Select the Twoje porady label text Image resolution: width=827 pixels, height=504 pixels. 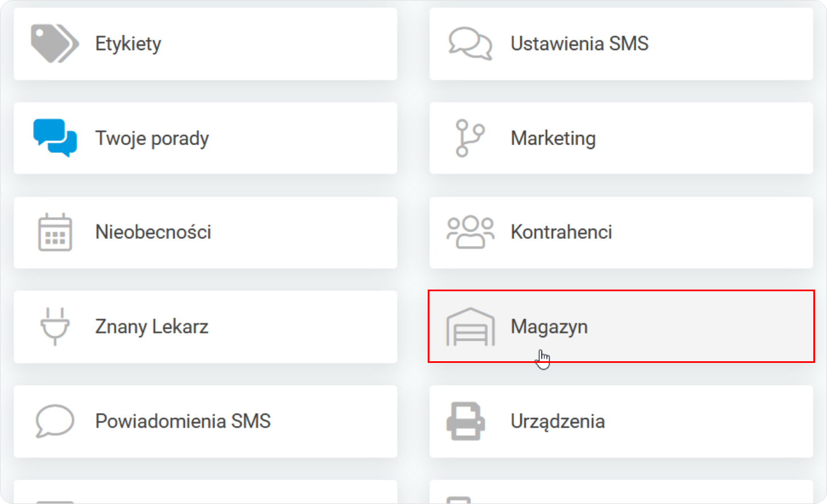[152, 138]
